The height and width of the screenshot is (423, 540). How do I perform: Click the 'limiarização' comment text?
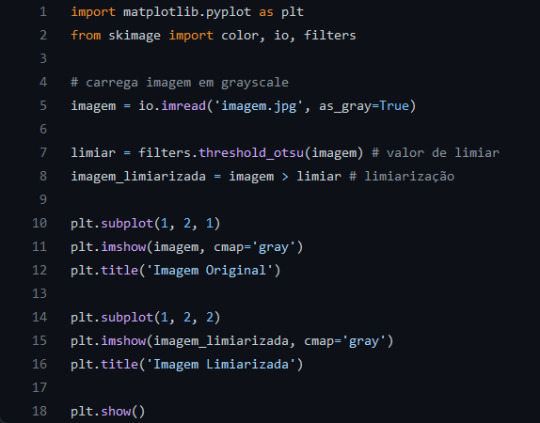pyautogui.click(x=409, y=177)
